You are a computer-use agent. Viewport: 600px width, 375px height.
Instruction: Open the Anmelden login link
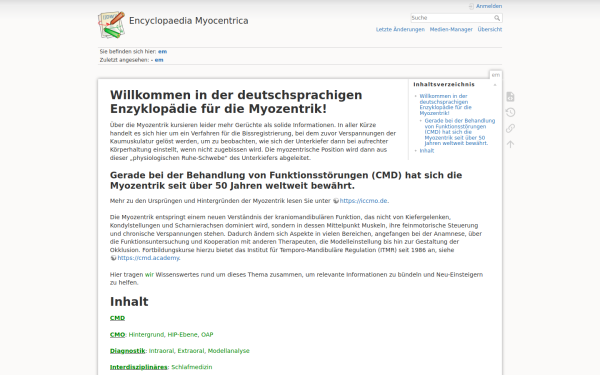489,6
